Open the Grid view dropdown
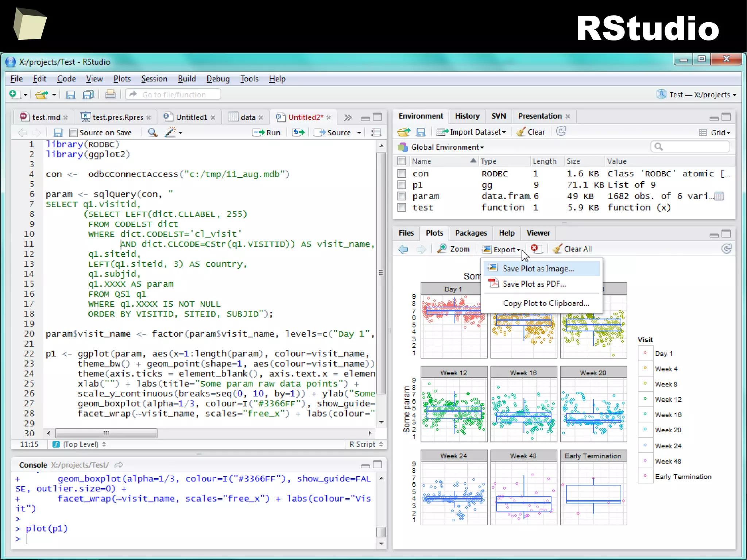This screenshot has width=747, height=560. pyautogui.click(x=715, y=132)
